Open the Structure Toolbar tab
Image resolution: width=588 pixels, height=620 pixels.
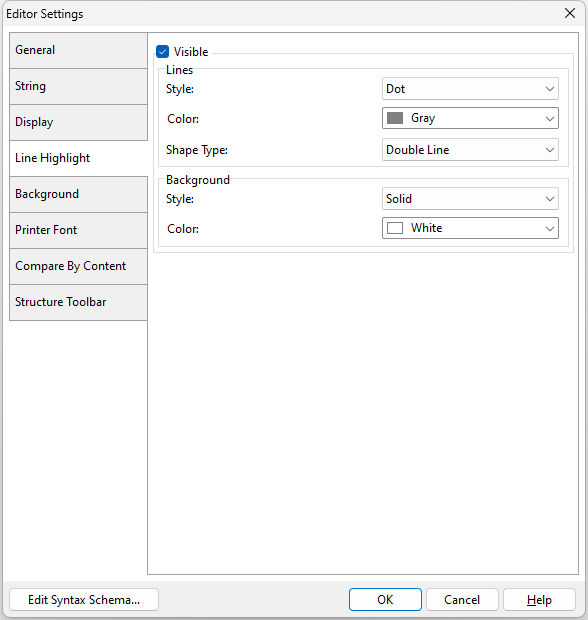(x=78, y=302)
